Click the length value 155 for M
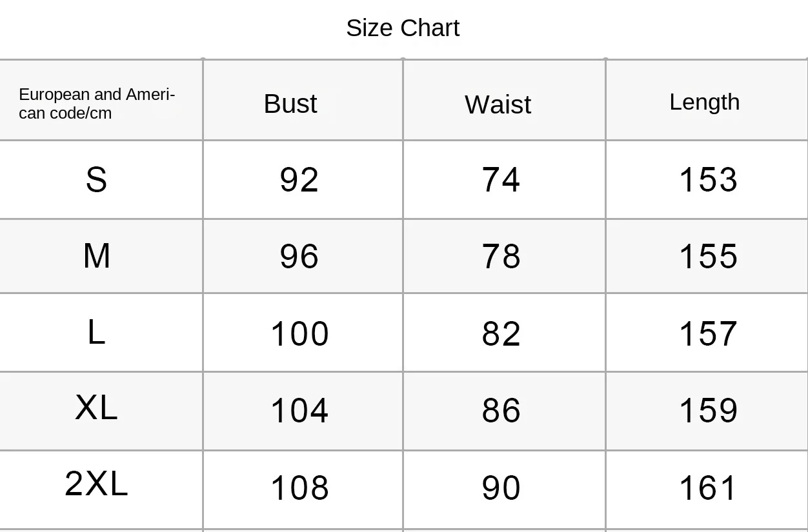The height and width of the screenshot is (532, 808). click(x=708, y=257)
